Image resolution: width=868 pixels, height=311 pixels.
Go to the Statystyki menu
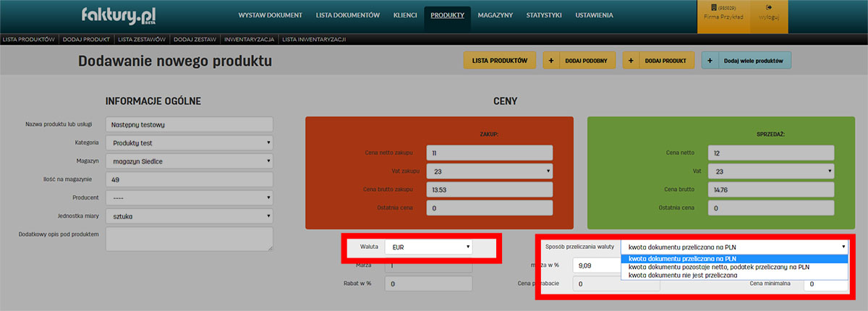click(x=545, y=15)
